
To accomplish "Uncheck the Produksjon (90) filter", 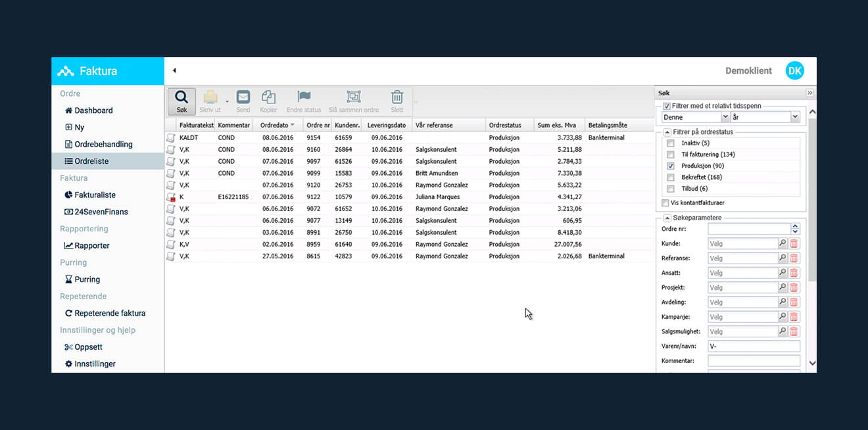I will pyautogui.click(x=671, y=166).
